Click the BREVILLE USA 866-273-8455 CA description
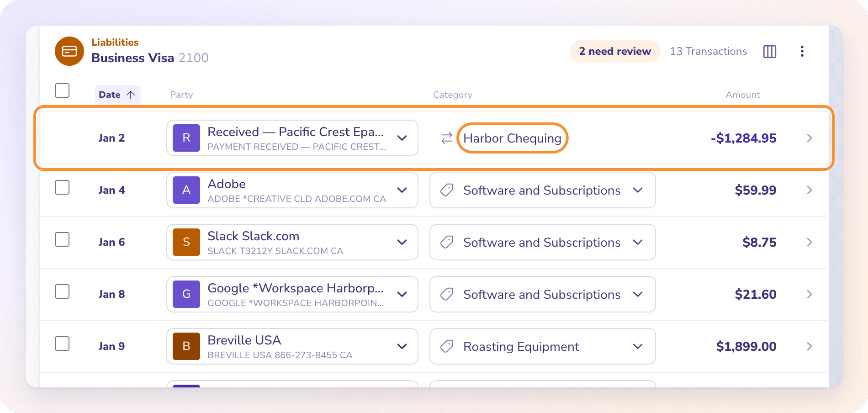The image size is (868, 413). [x=280, y=355]
